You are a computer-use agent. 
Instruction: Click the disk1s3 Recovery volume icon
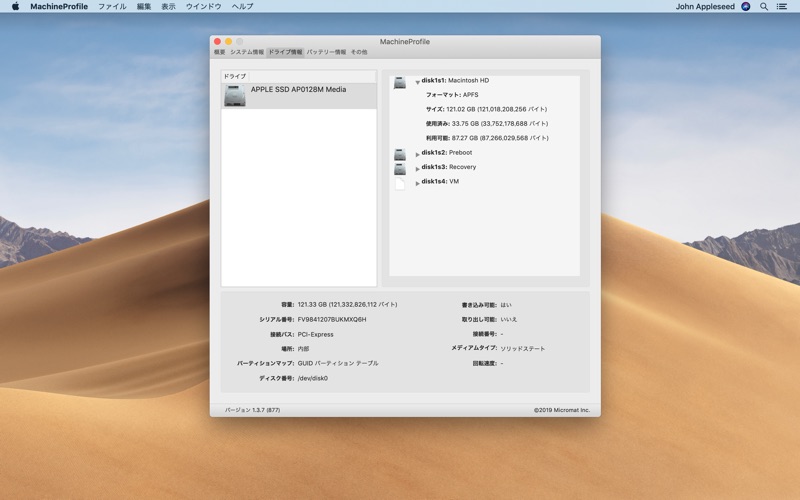click(399, 168)
